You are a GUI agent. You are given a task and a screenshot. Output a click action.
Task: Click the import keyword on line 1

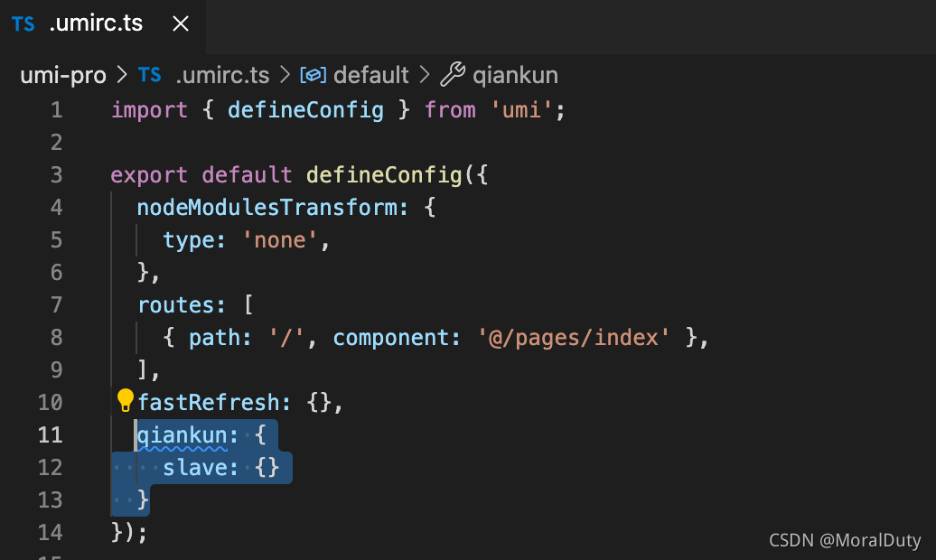point(149,110)
